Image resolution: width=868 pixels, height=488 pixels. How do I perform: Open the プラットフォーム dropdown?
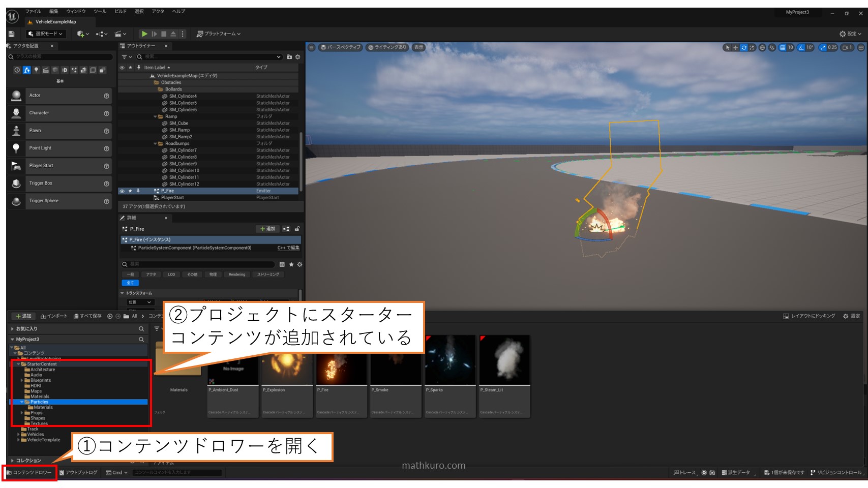click(x=219, y=34)
